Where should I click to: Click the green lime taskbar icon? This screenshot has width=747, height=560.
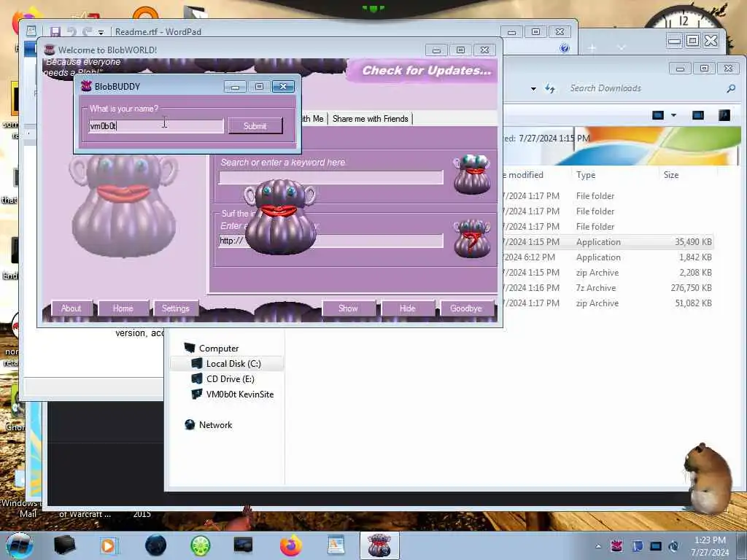(x=201, y=545)
